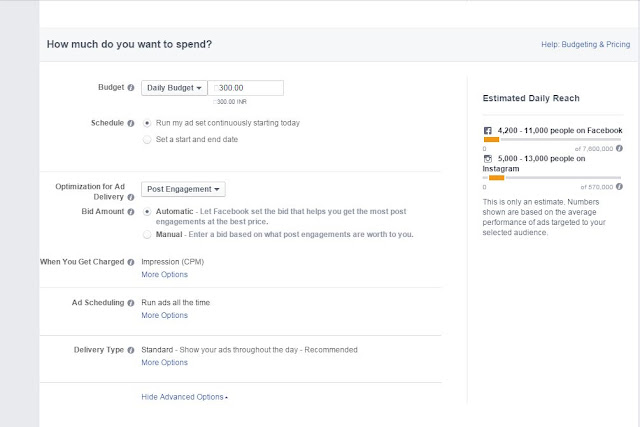640x427 pixels.
Task: Click the Delivery Type info icon
Action: 131,350
